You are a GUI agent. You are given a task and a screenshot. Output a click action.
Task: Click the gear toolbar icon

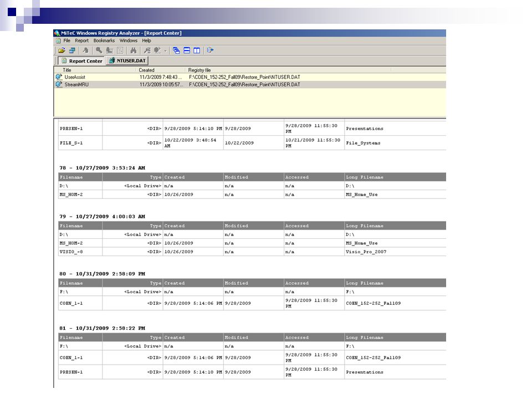click(157, 50)
